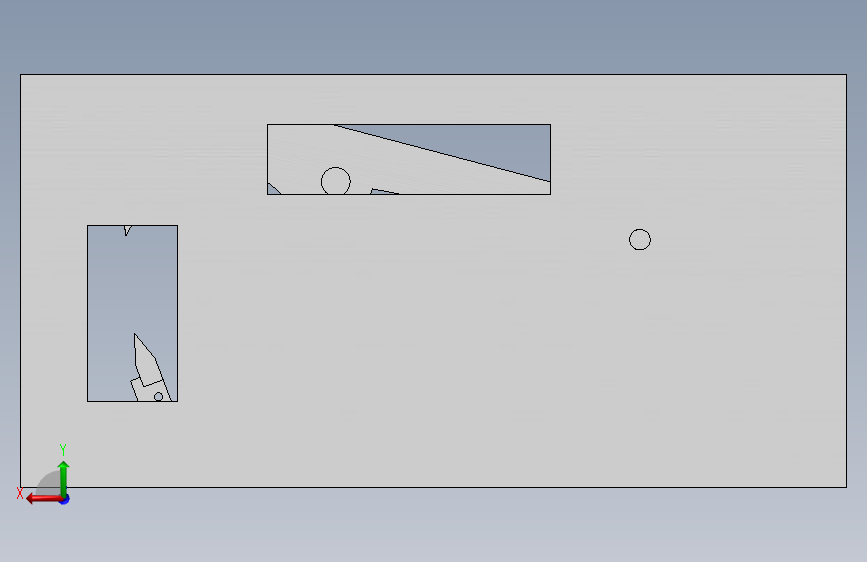Click the blue Z axis ball of triad
Screen dimensions: 867x562
coord(65,499)
